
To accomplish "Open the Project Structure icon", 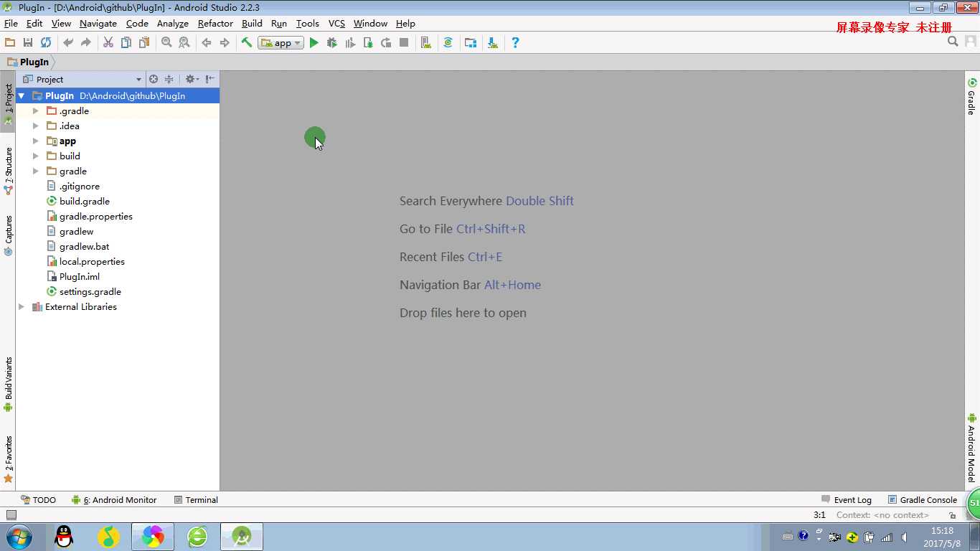I will (x=471, y=42).
